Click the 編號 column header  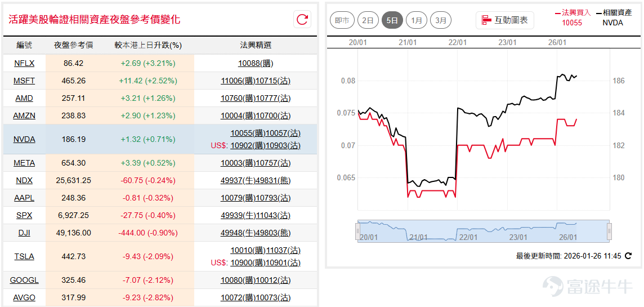(x=24, y=45)
